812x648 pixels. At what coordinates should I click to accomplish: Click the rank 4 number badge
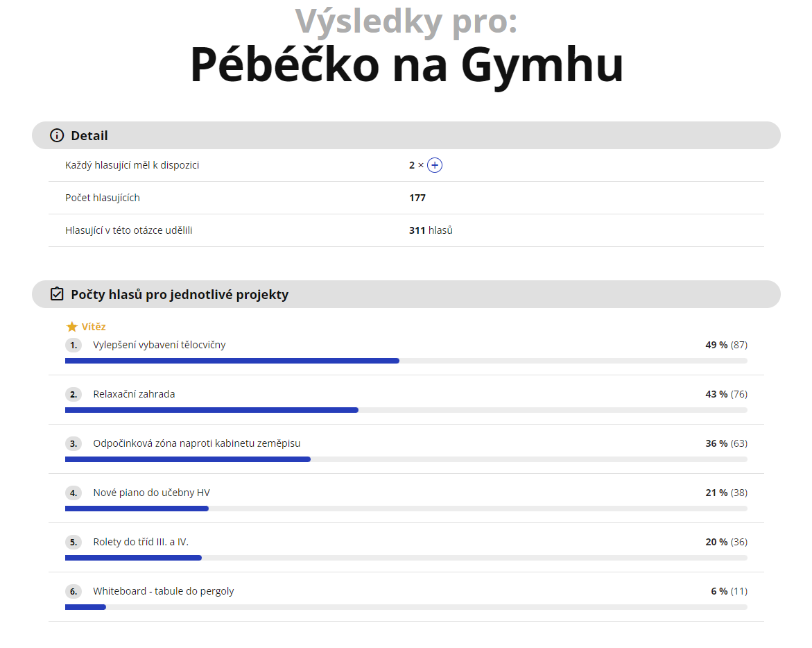click(74, 493)
